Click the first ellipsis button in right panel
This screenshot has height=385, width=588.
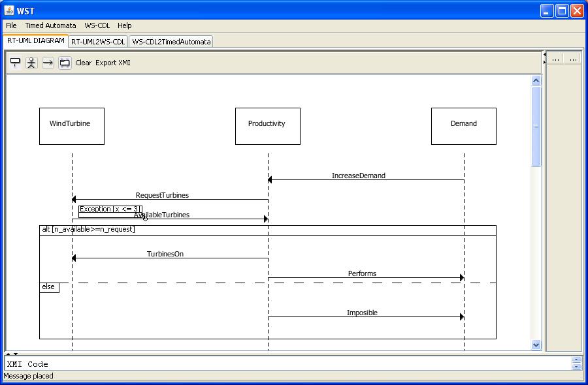[556, 59]
